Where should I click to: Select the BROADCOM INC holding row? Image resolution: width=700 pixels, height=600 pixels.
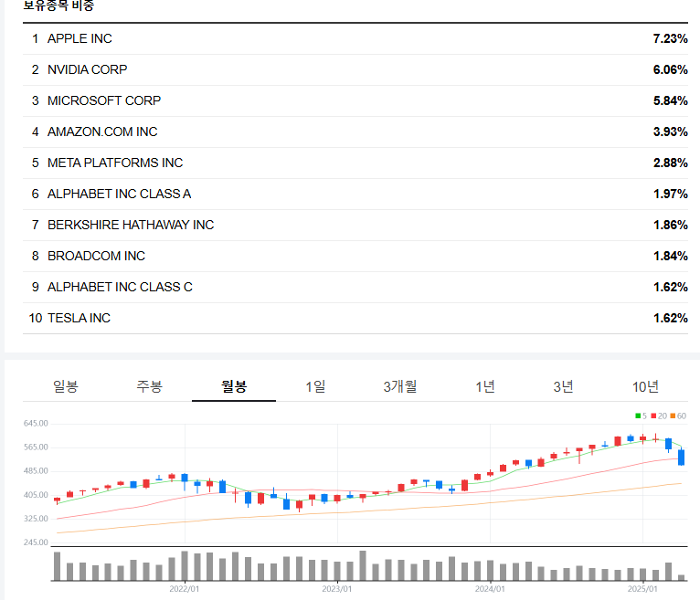coord(355,256)
